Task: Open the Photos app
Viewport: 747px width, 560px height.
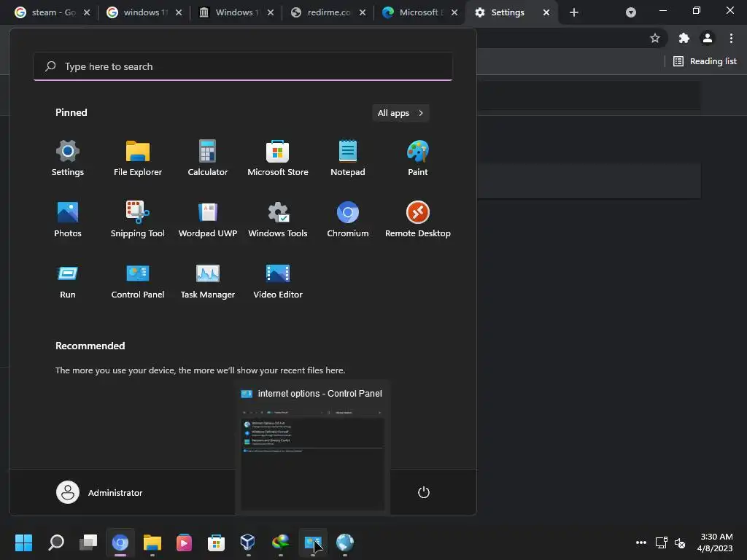Action: point(67,219)
